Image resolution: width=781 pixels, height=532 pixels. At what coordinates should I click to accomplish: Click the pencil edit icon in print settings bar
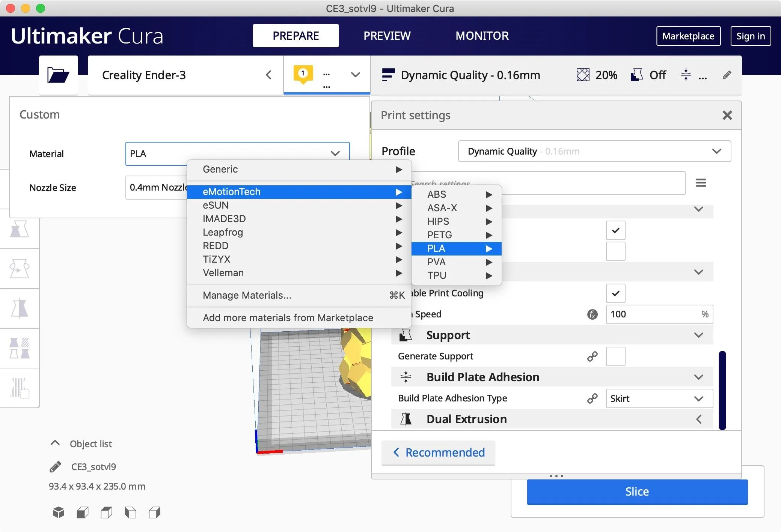pyautogui.click(x=727, y=75)
